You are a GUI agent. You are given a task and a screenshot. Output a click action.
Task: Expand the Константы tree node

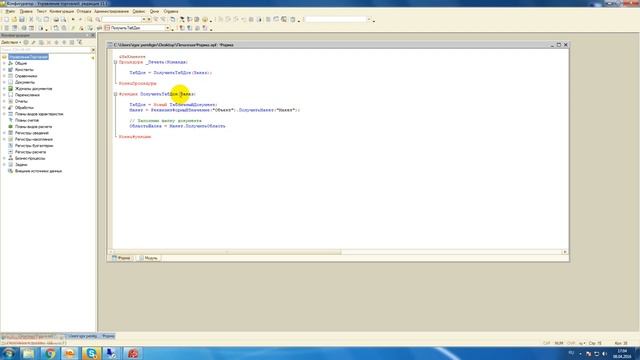pyautogui.click(x=4, y=70)
